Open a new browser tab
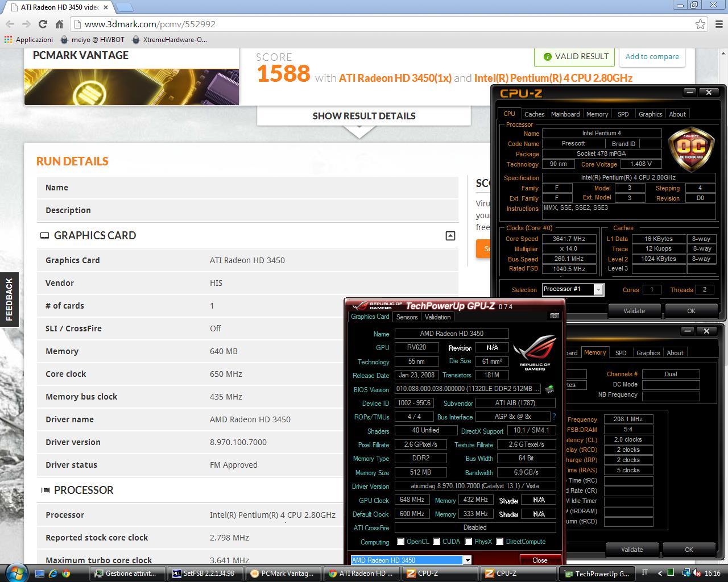 pyautogui.click(x=125, y=7)
